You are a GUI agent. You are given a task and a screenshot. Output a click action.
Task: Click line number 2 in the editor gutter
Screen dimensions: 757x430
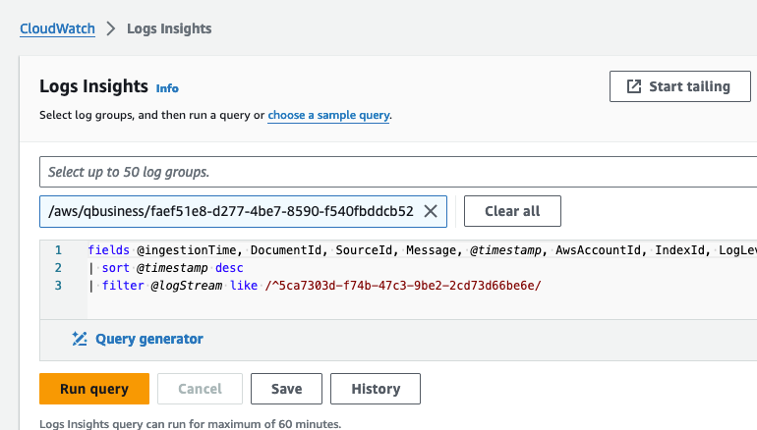pos(58,268)
